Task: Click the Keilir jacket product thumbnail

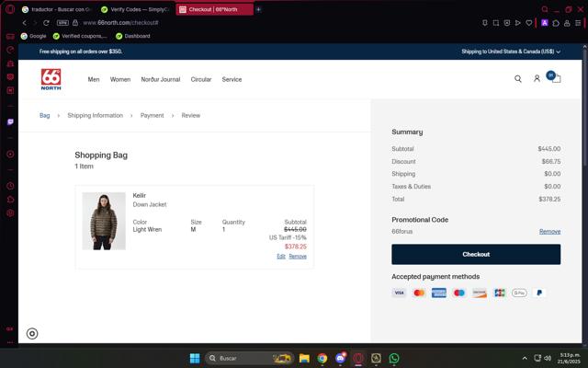Action: coord(104,221)
